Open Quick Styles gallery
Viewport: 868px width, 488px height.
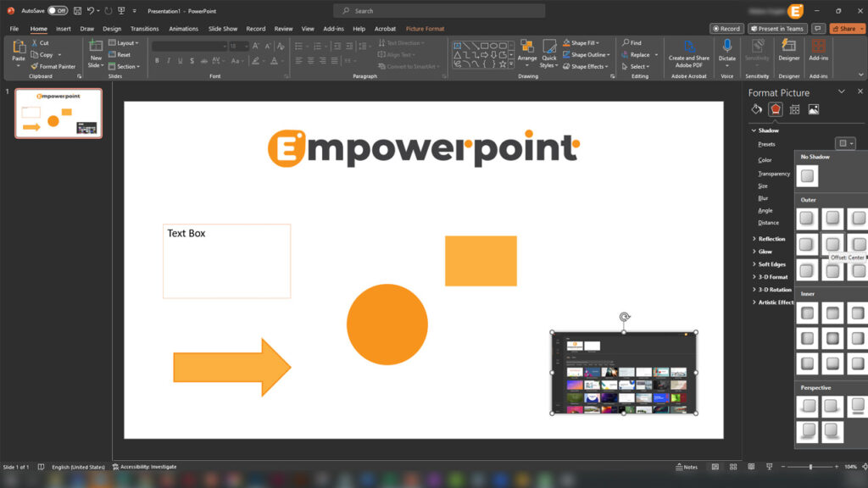coord(548,53)
